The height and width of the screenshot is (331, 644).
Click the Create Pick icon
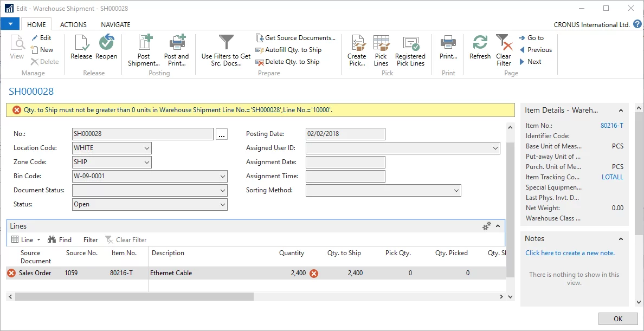coord(357,50)
